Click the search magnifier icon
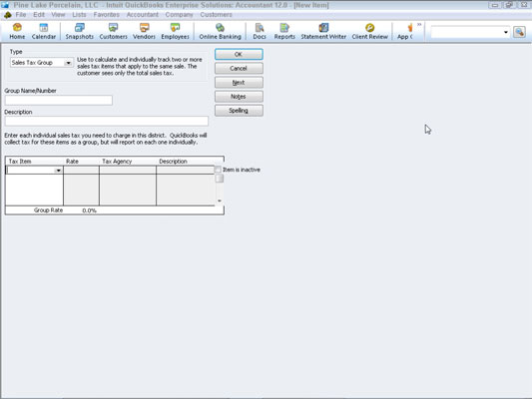The height and width of the screenshot is (399, 532). click(519, 32)
